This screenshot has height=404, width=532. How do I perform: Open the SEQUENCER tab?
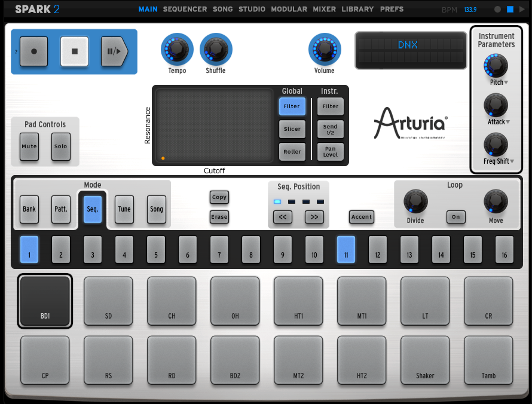point(185,9)
